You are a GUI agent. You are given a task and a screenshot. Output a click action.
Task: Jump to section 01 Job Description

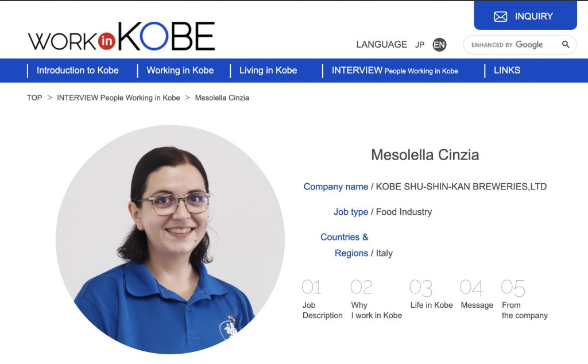click(323, 299)
